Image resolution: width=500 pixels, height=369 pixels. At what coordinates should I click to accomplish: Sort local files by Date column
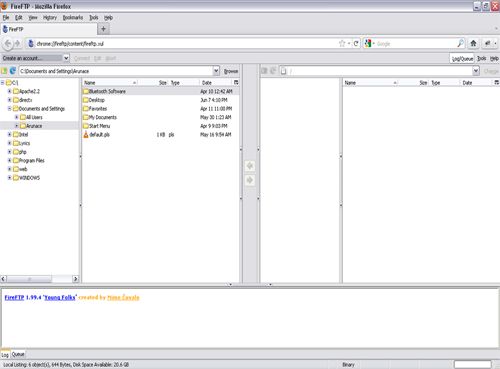(217, 82)
